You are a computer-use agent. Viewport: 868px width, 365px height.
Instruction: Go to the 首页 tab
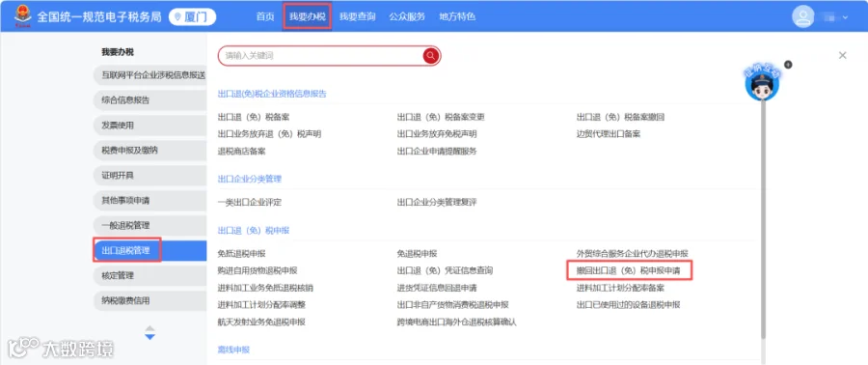point(265,16)
